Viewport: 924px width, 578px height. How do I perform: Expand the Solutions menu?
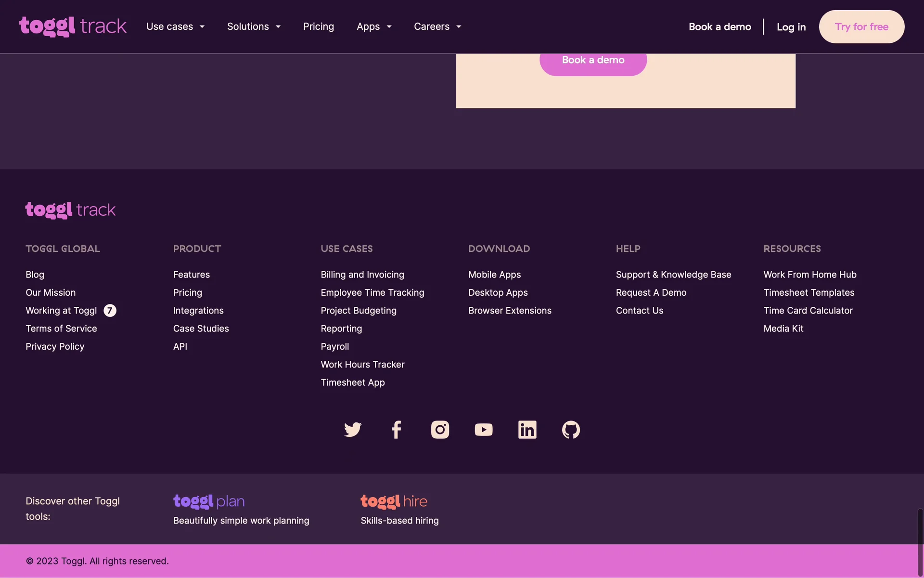click(254, 26)
